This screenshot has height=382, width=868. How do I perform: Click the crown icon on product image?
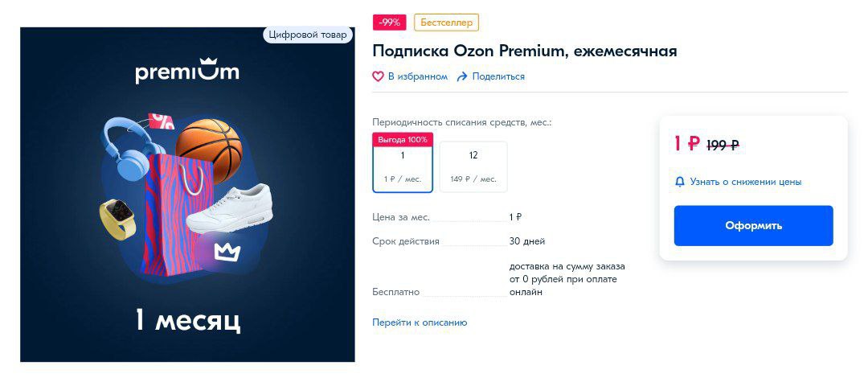click(227, 252)
